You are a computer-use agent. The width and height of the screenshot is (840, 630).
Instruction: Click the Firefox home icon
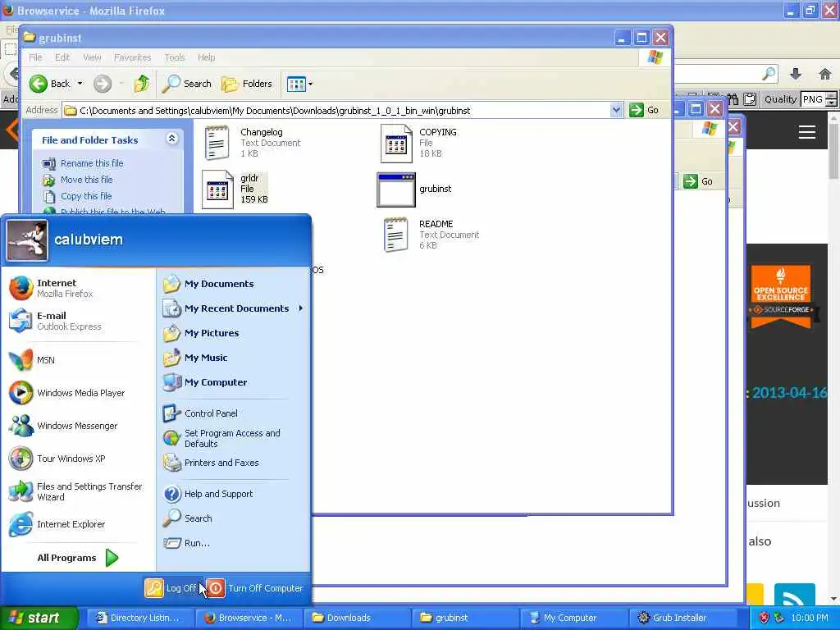pyautogui.click(x=825, y=74)
